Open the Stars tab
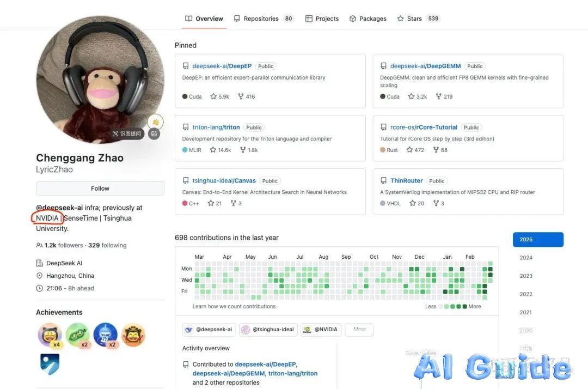 (x=419, y=19)
